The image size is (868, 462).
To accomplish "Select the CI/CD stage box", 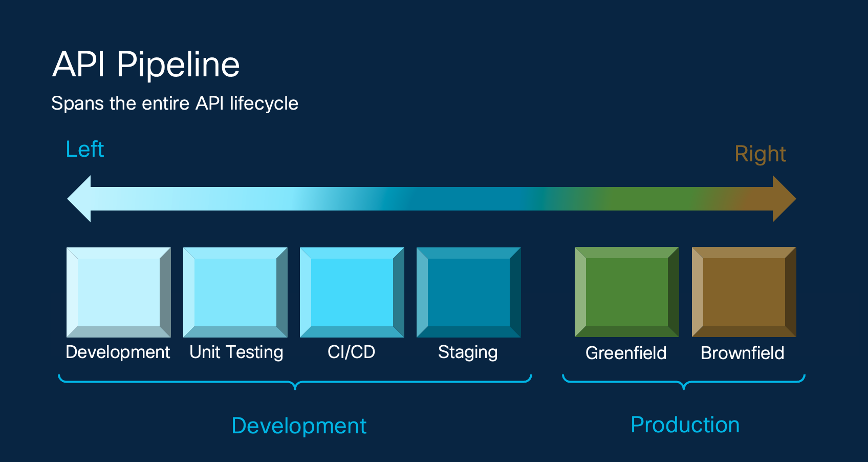I will point(352,292).
